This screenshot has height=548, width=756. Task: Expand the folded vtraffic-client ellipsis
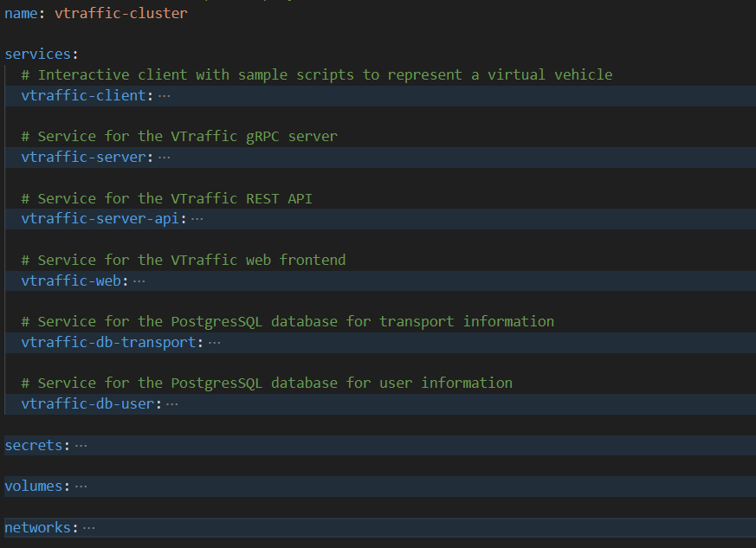click(164, 96)
